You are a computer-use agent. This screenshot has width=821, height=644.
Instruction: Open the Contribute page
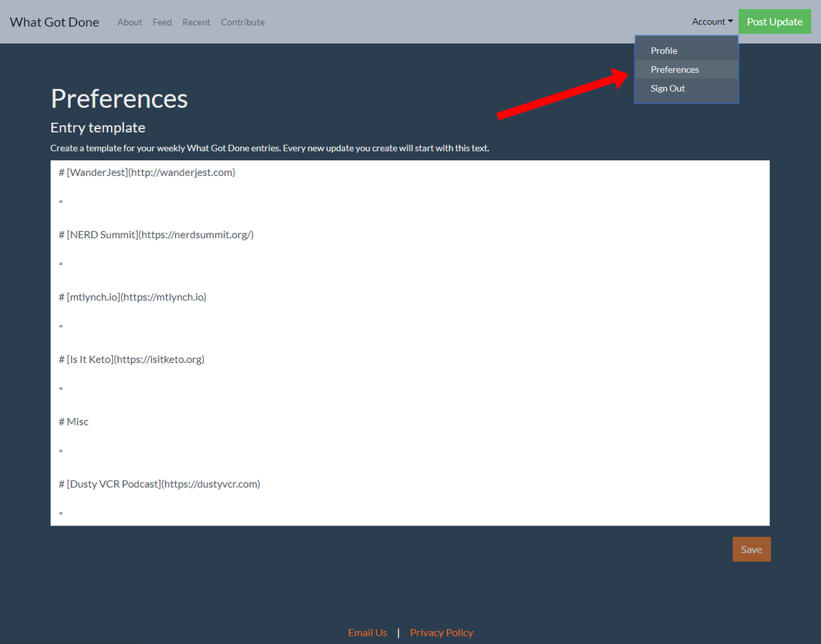point(243,22)
